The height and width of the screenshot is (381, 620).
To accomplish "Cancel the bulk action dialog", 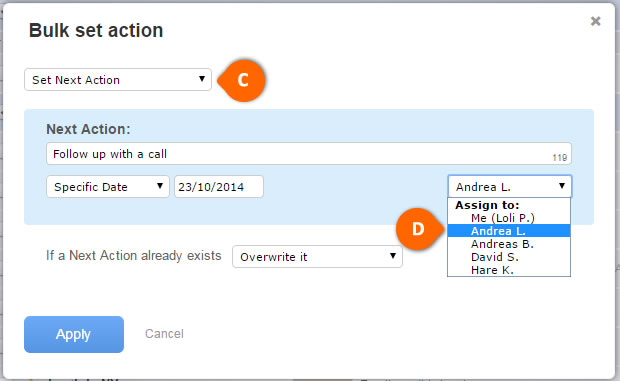I will coord(164,334).
